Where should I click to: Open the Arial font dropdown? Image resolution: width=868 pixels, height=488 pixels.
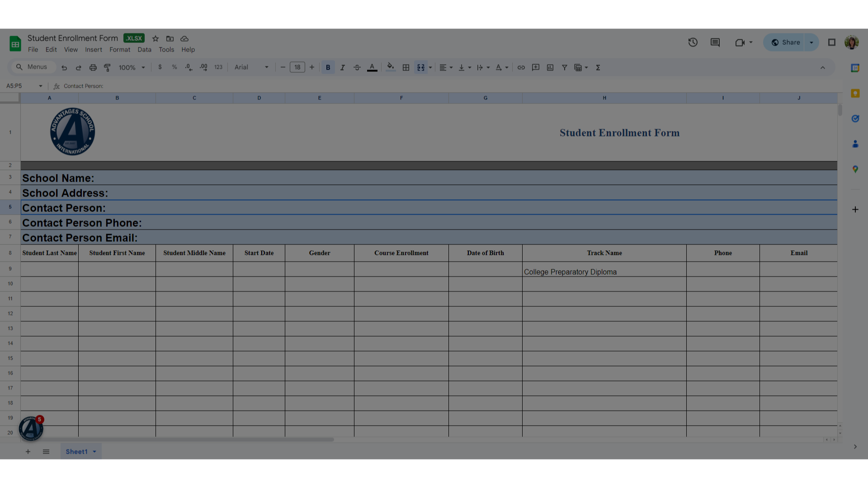point(251,67)
